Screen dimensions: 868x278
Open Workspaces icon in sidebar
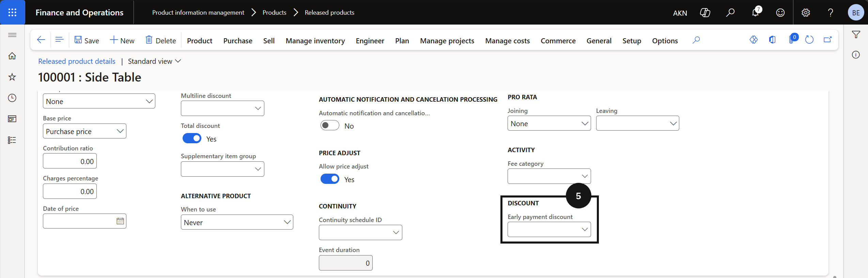point(12,119)
